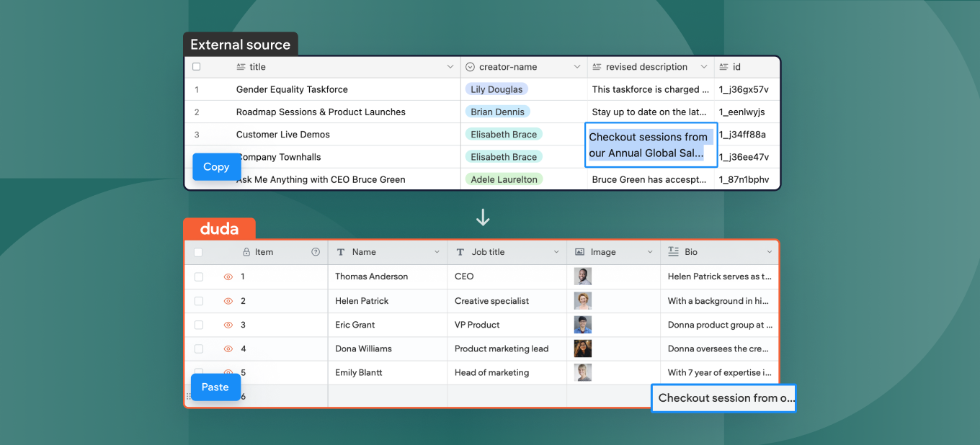Click the Brian Dennis tag
Screen dimensions: 980x445
[498, 112]
